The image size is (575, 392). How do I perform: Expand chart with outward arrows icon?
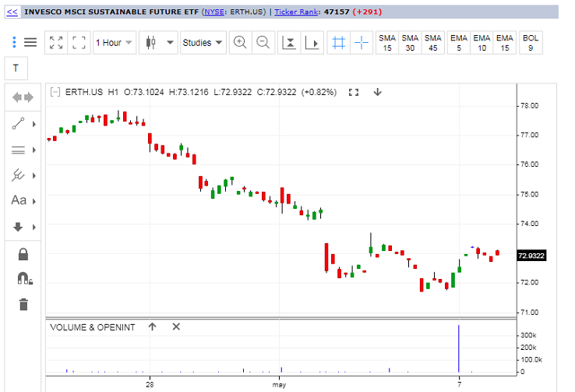tap(56, 43)
